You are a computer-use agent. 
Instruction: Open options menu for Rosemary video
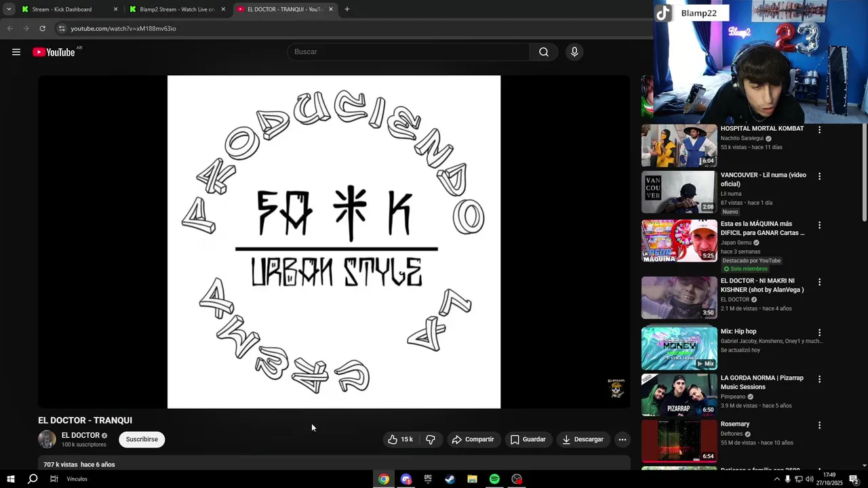[x=819, y=425]
